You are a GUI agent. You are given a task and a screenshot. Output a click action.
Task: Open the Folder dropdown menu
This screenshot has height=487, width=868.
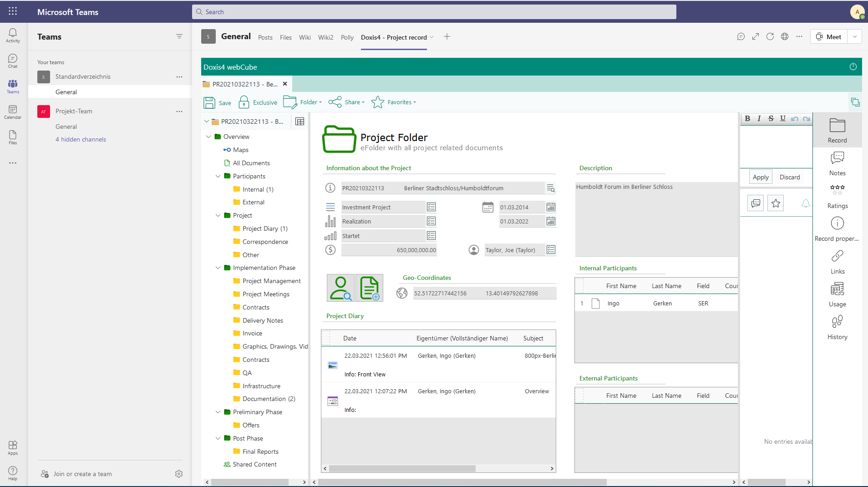tap(303, 102)
